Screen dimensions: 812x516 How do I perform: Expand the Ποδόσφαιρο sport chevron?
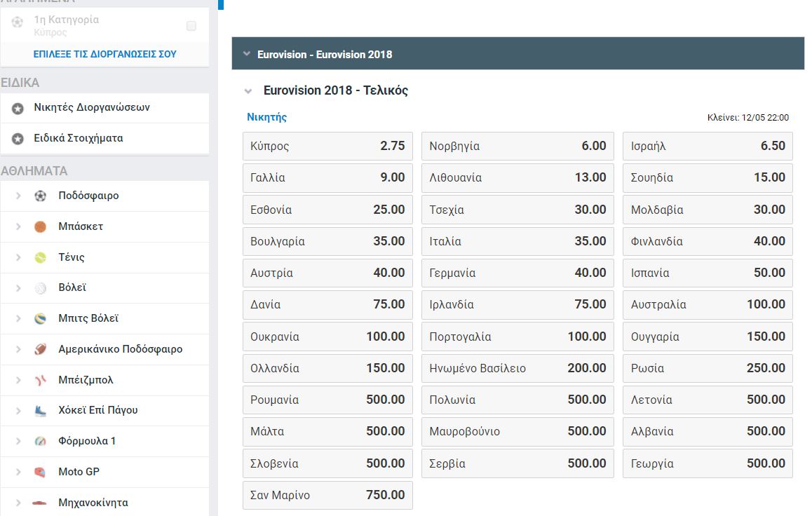[18, 196]
